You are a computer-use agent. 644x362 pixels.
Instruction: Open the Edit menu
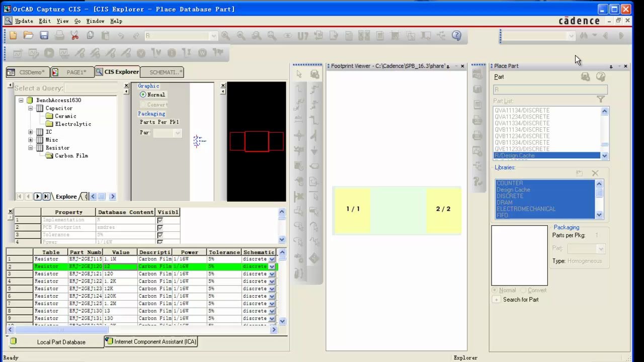[x=45, y=21]
